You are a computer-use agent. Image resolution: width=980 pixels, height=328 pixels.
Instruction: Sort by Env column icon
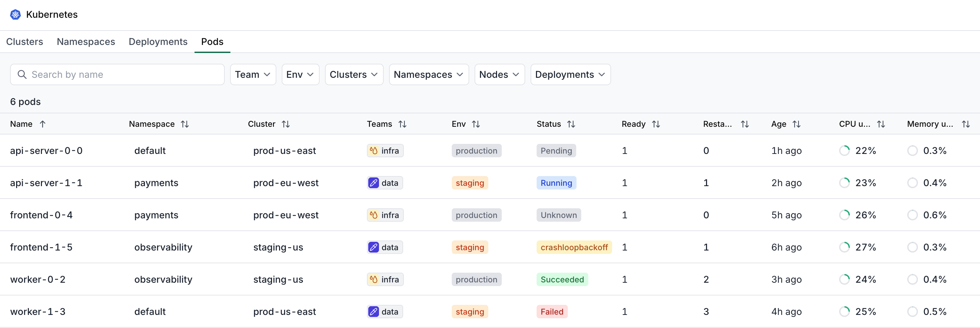(476, 124)
